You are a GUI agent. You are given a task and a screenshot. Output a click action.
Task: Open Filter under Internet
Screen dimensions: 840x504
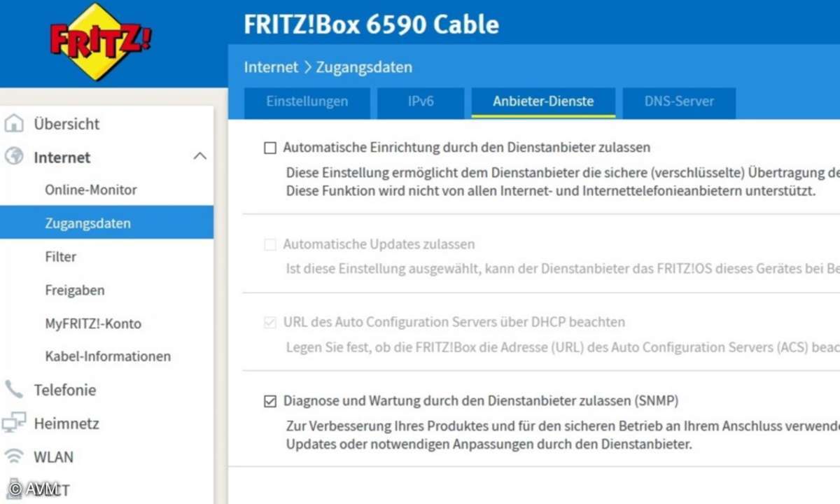coord(61,257)
